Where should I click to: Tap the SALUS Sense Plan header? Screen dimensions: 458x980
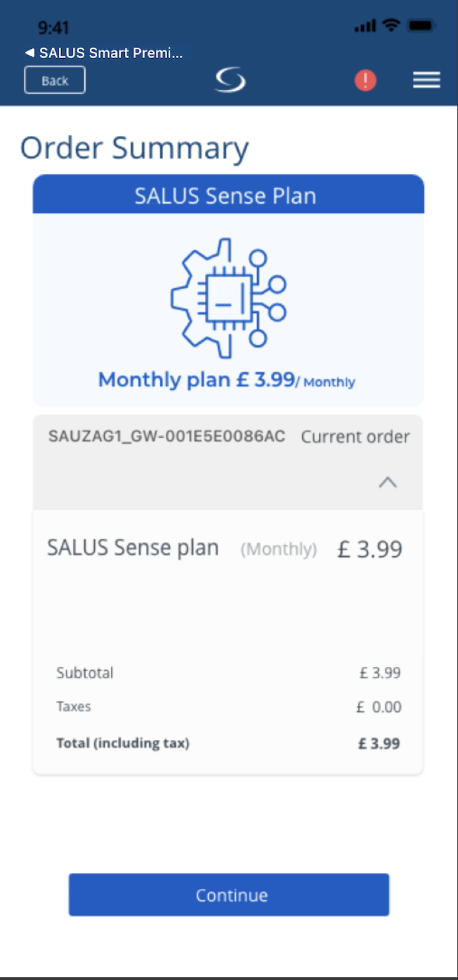point(228,195)
